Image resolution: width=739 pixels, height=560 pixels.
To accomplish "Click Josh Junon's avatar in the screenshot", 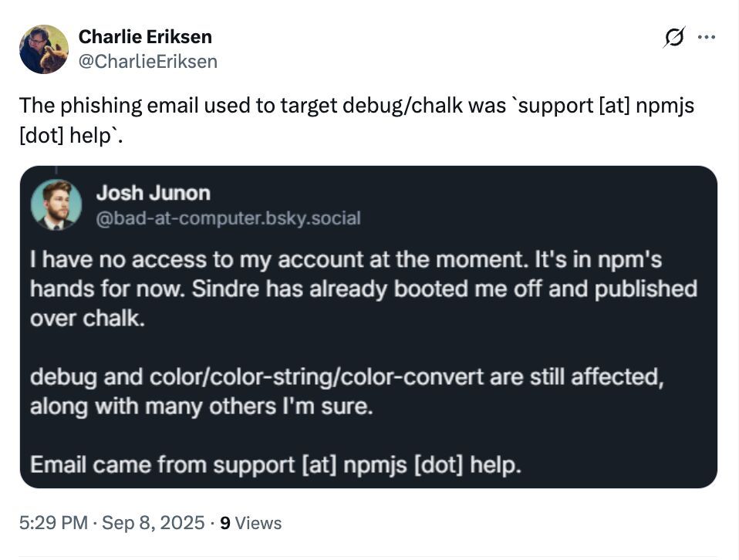I will pyautogui.click(x=56, y=204).
